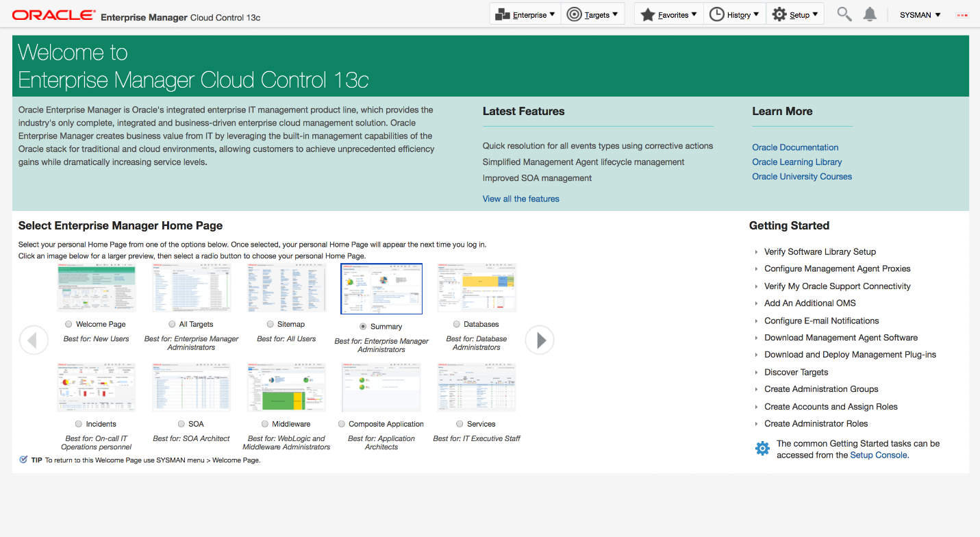This screenshot has height=537, width=980.
Task: Select the Welcome Page radio button
Action: coord(68,324)
